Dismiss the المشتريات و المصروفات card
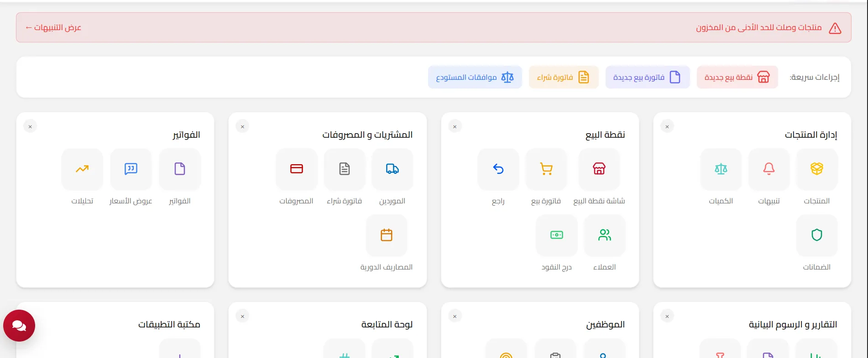The height and width of the screenshot is (358, 868). pyautogui.click(x=242, y=127)
